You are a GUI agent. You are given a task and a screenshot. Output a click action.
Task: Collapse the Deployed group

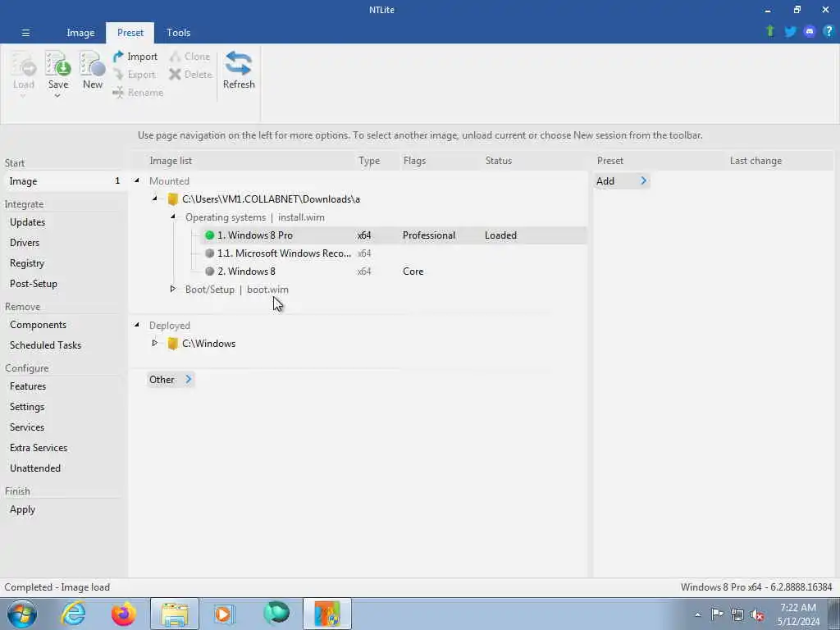137,325
